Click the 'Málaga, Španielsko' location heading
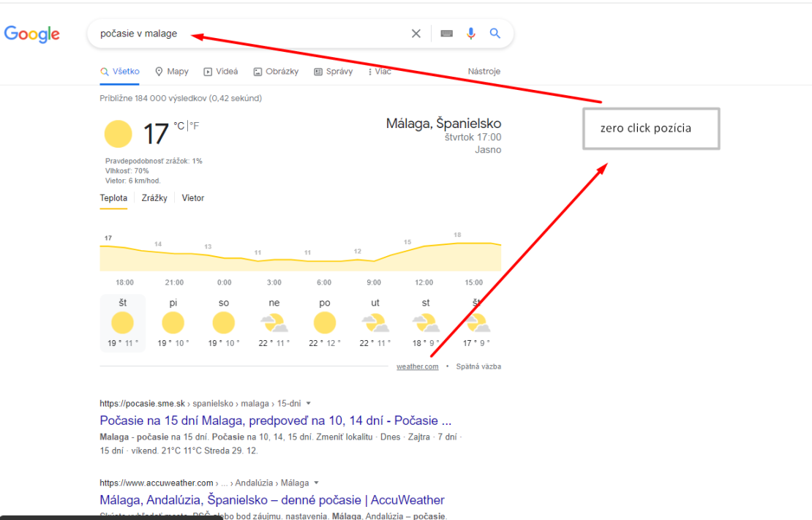Screen dimensions: 812x520 pos(444,124)
